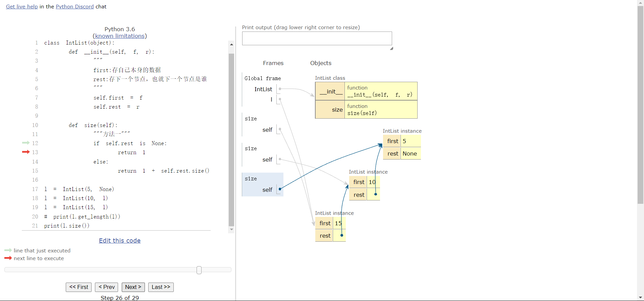
Task: Click code line 'l = IntList(10, l)'
Action: pyautogui.click(x=76, y=198)
